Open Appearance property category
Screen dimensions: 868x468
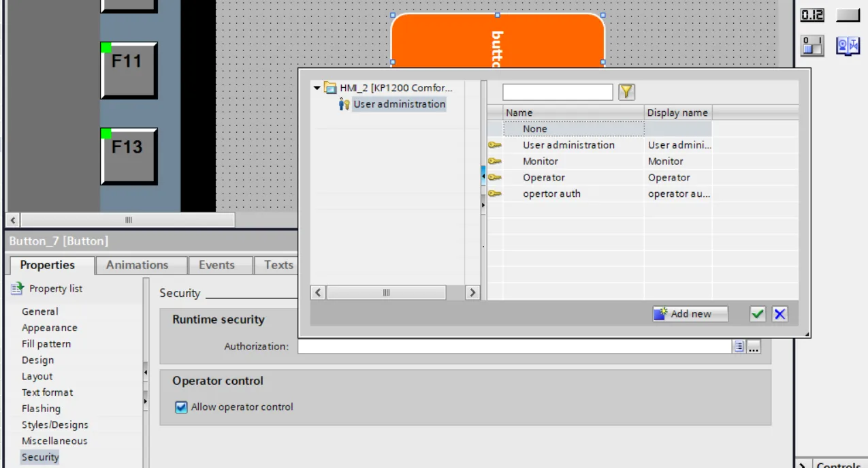[x=50, y=328]
